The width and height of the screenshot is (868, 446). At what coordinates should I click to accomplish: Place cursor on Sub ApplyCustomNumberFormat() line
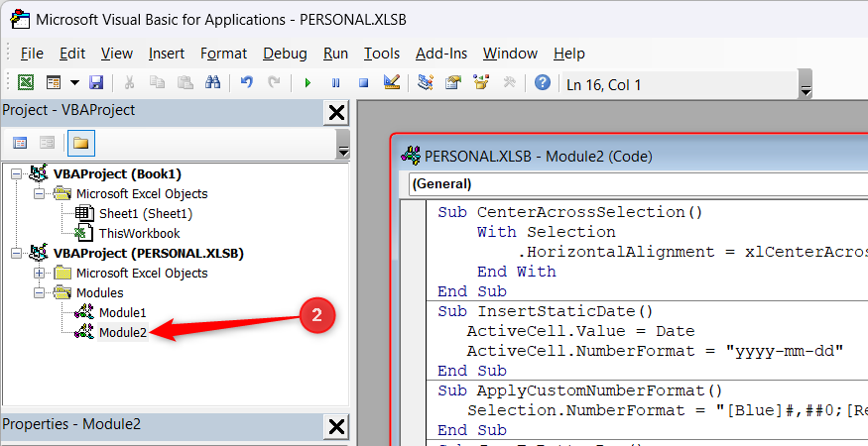pos(580,390)
